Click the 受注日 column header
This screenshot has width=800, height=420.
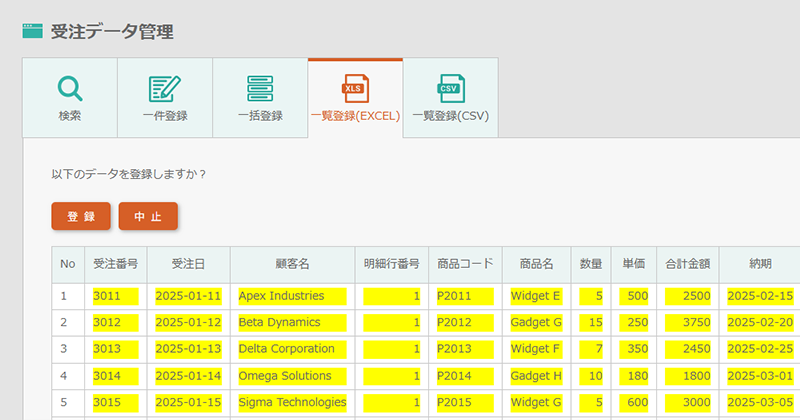coord(188,264)
